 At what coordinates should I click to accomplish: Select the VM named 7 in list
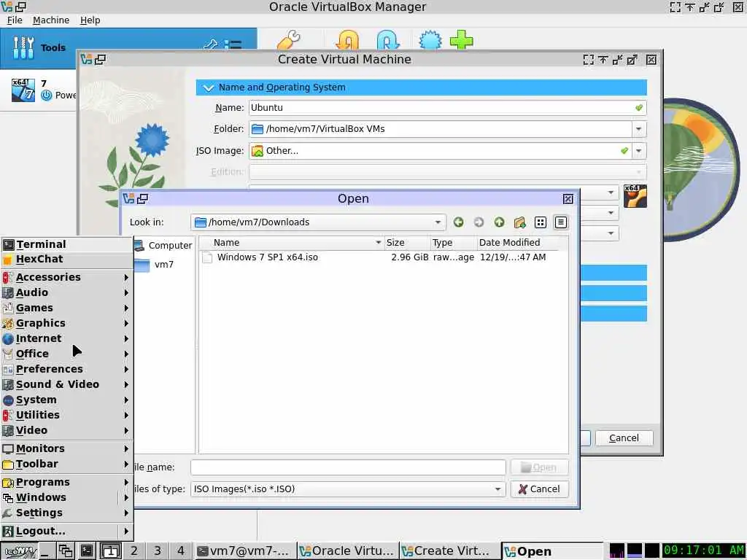pos(38,90)
